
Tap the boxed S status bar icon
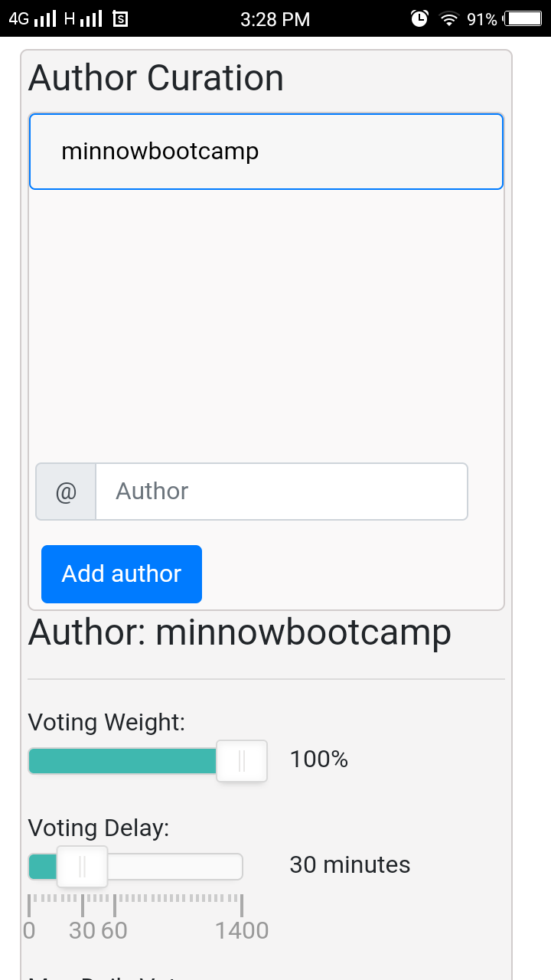click(x=120, y=19)
